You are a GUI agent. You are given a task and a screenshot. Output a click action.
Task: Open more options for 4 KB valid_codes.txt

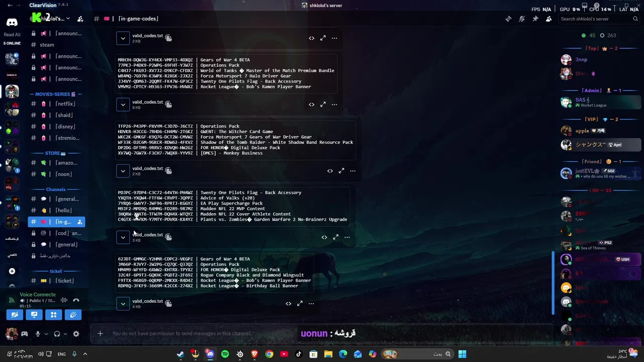[x=311, y=304]
